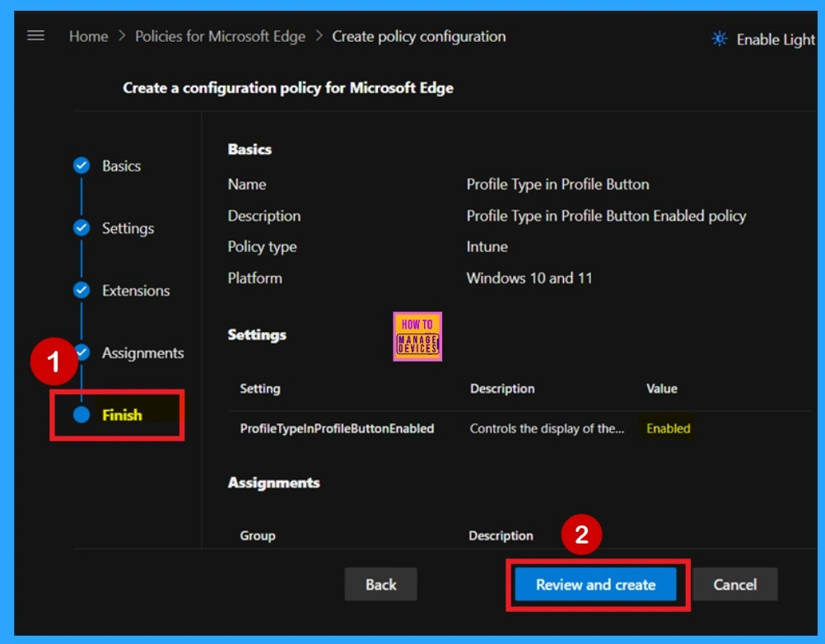
Task: Click the Value column header
Action: coord(661,389)
